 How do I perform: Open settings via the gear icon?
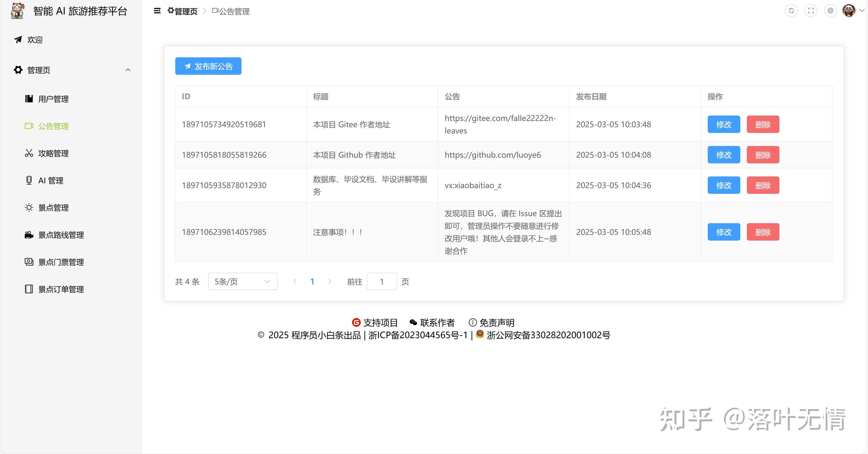830,10
